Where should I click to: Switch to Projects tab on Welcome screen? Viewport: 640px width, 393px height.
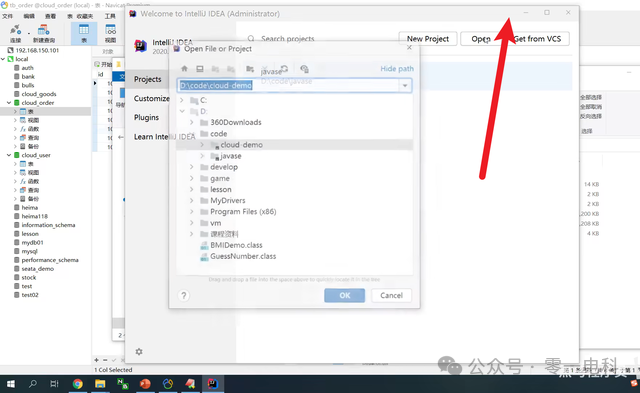[148, 79]
